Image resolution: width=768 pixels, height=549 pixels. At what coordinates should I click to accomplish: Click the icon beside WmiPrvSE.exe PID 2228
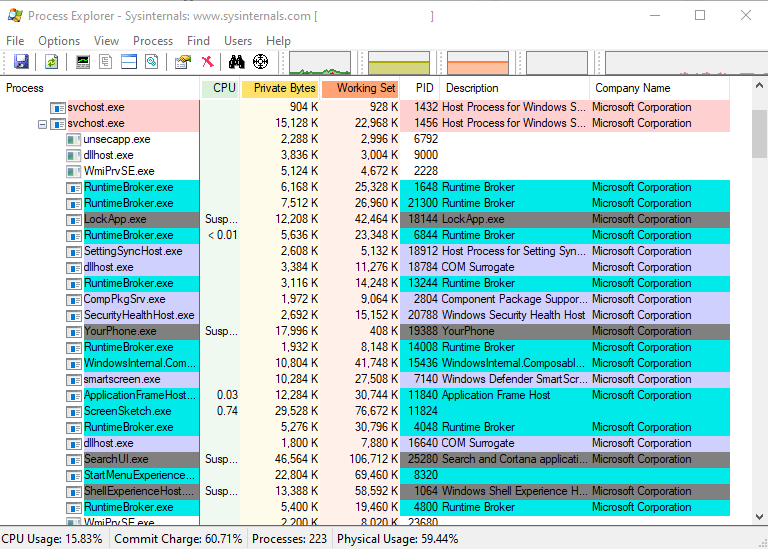74,171
